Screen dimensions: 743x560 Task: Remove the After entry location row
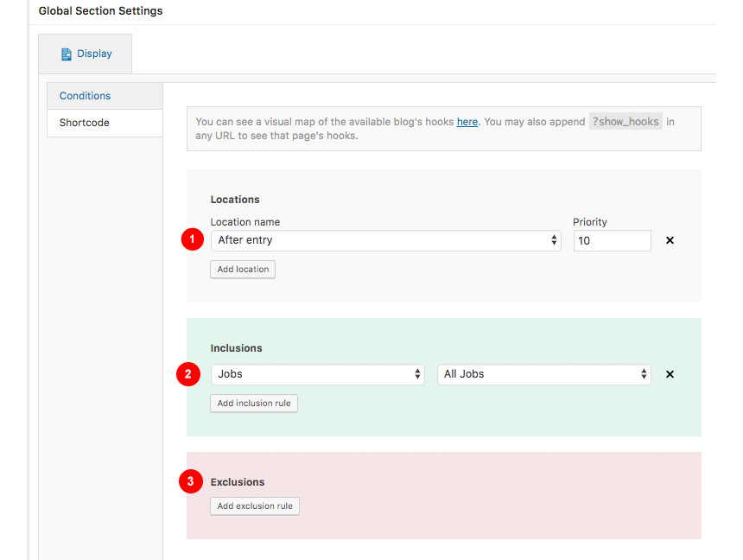(x=670, y=240)
